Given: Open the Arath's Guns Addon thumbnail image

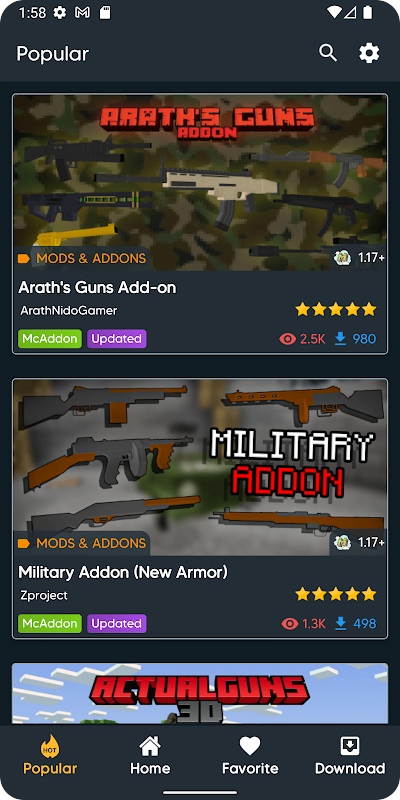Looking at the screenshot, I should coord(200,182).
